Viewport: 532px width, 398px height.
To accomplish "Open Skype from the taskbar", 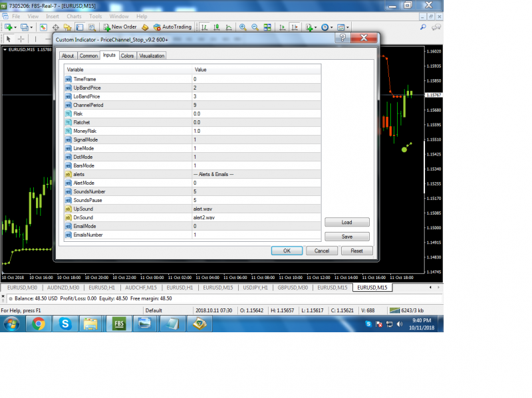I will point(65,324).
